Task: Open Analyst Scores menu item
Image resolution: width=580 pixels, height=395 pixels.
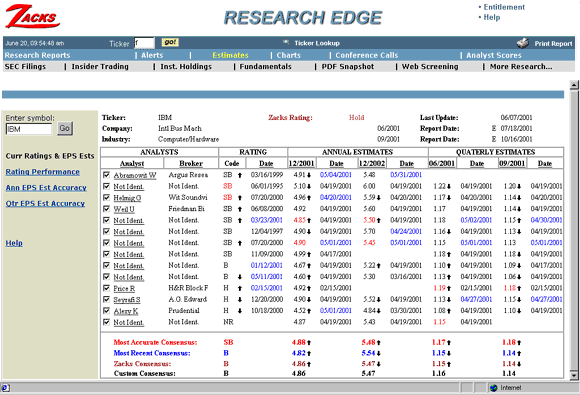Action: 493,55
